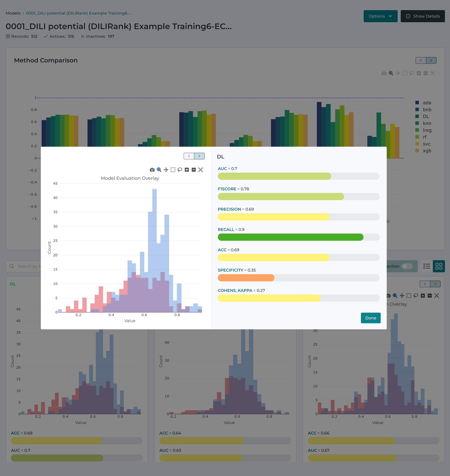Toggle the knn legend entry
The width and height of the screenshot is (450, 476).
click(423, 123)
